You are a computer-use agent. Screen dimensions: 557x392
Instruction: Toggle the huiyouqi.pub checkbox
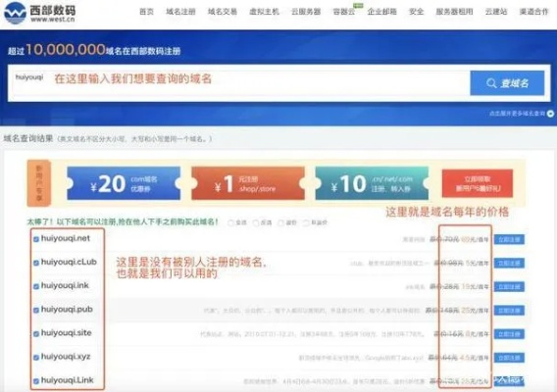36,311
